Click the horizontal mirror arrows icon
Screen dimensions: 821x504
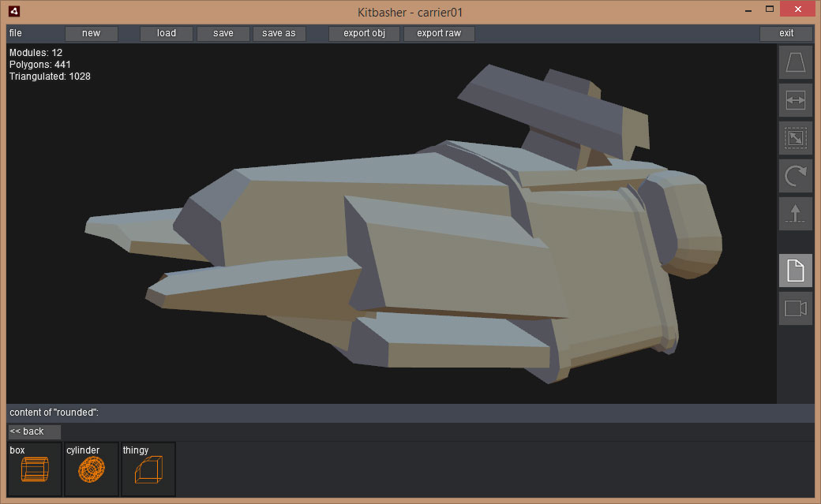coord(795,100)
